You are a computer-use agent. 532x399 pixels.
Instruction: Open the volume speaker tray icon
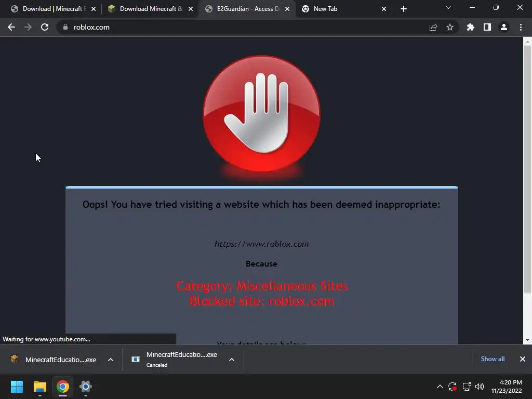pos(480,387)
